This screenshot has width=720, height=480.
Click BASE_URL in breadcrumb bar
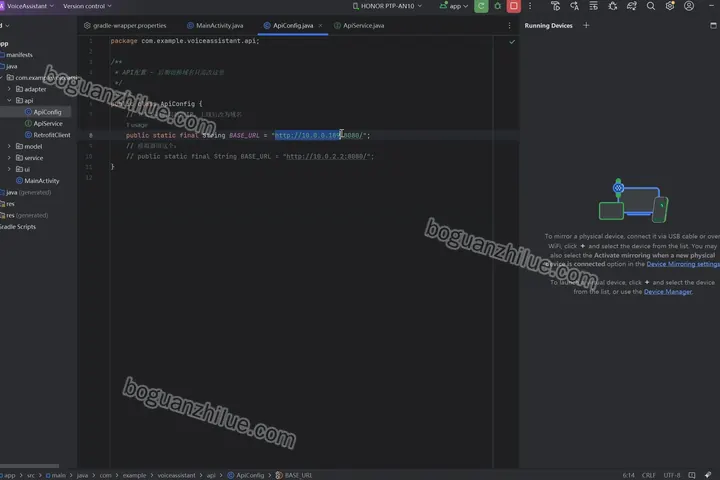coord(294,475)
